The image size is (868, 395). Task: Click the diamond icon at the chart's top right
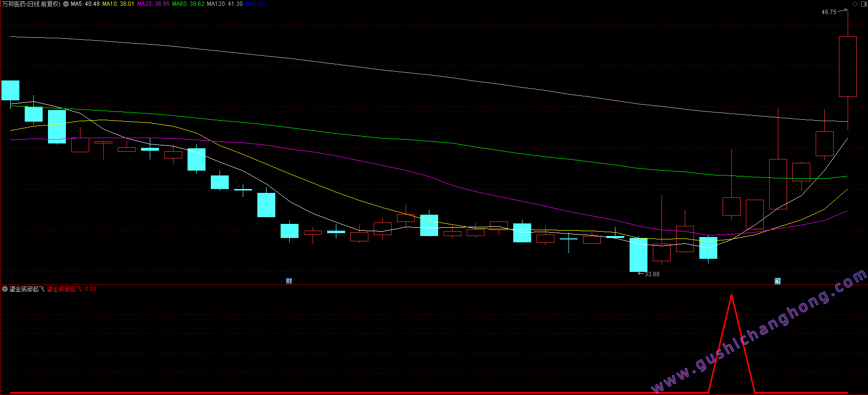(855, 4)
